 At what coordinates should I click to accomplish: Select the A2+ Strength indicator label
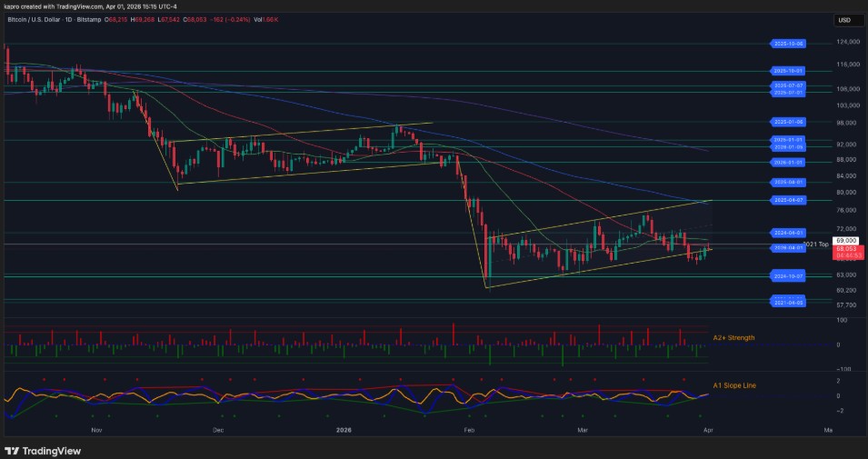tap(733, 338)
